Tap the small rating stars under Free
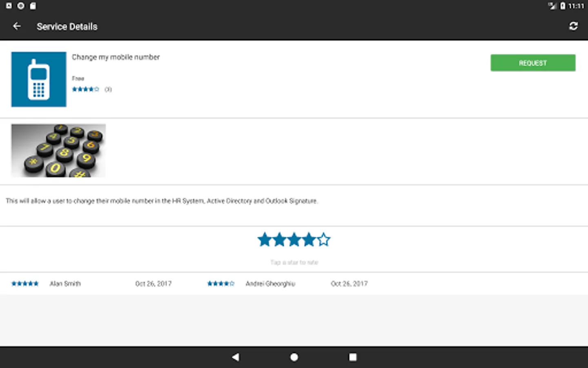This screenshot has height=368, width=588. 85,89
